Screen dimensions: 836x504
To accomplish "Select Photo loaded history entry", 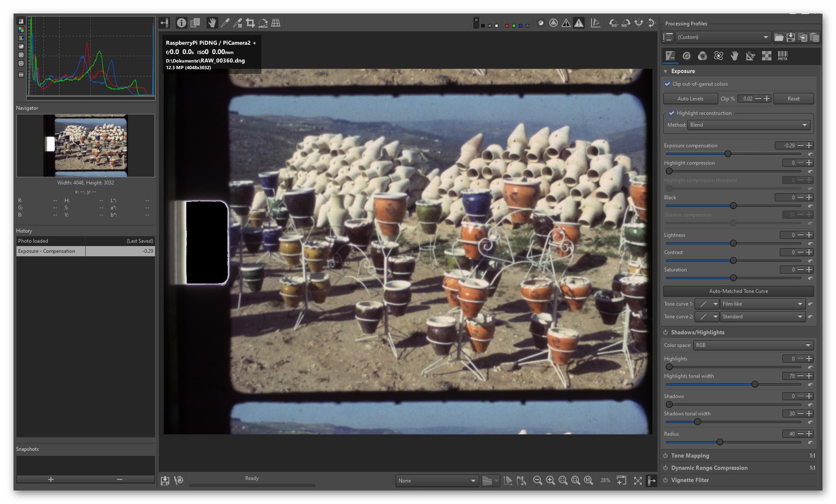I will (85, 241).
